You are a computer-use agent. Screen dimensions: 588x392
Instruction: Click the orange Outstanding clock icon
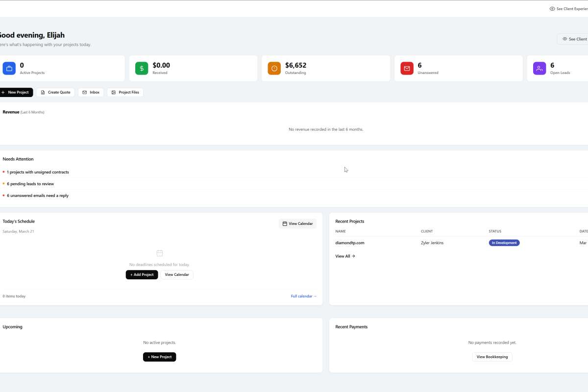tap(274, 69)
